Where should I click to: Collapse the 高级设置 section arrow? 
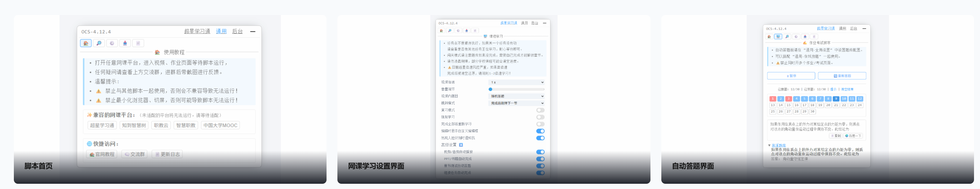click(x=461, y=145)
